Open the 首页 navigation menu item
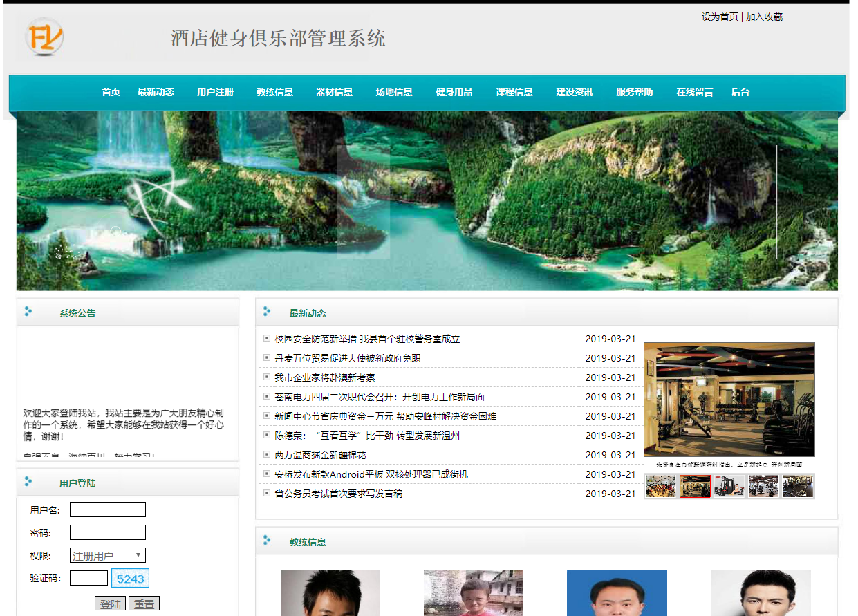Viewport: 858px width, 616px height. tap(111, 91)
